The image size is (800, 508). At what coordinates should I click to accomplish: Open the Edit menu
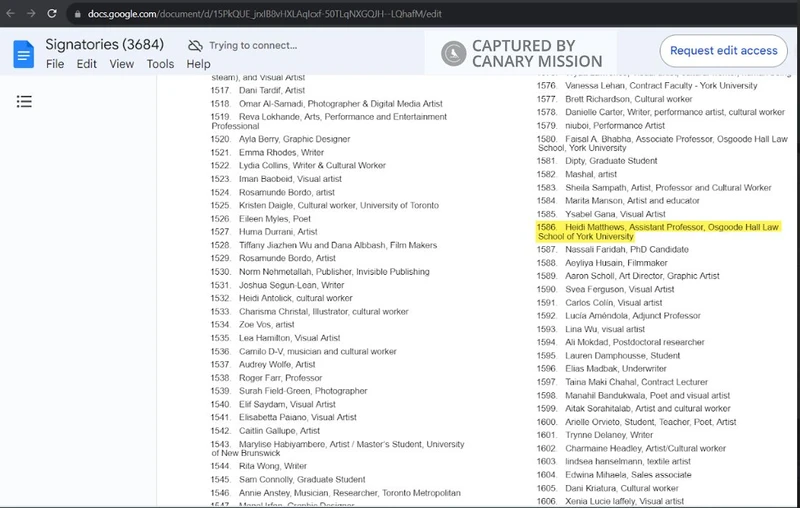pos(87,64)
